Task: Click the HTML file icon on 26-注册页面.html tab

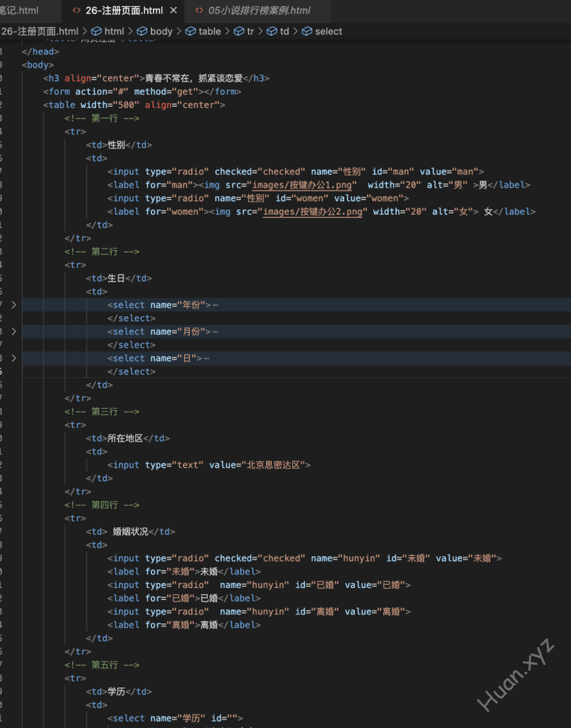Action: 76,11
